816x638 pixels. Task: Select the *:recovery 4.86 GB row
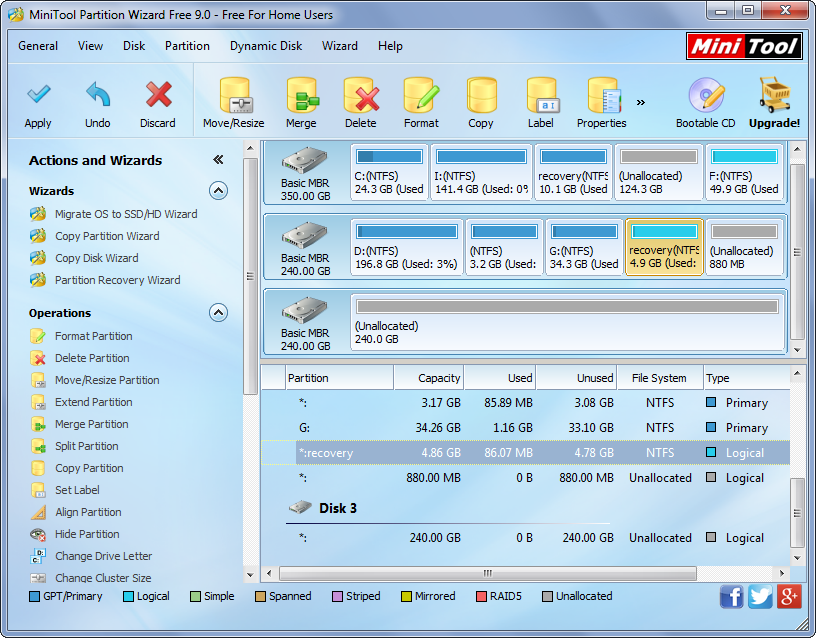[x=526, y=453]
